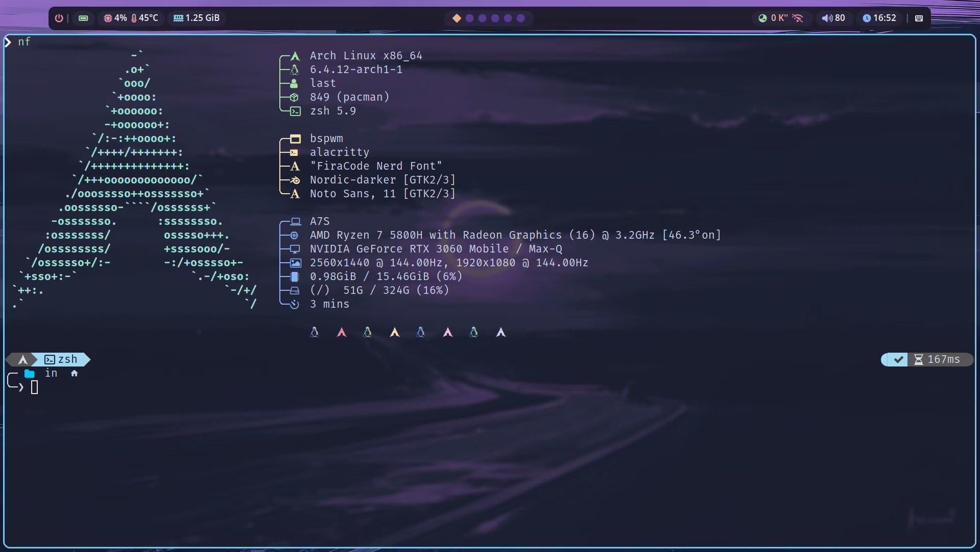Click the package box icon beside 849 (pacman)
This screenshot has width=980, height=552.
pyautogui.click(x=295, y=97)
